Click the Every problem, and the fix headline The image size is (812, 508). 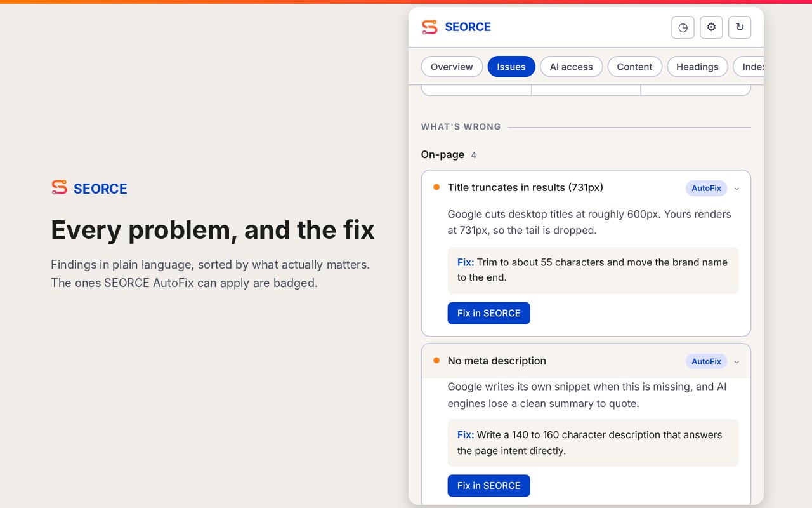coord(213,230)
